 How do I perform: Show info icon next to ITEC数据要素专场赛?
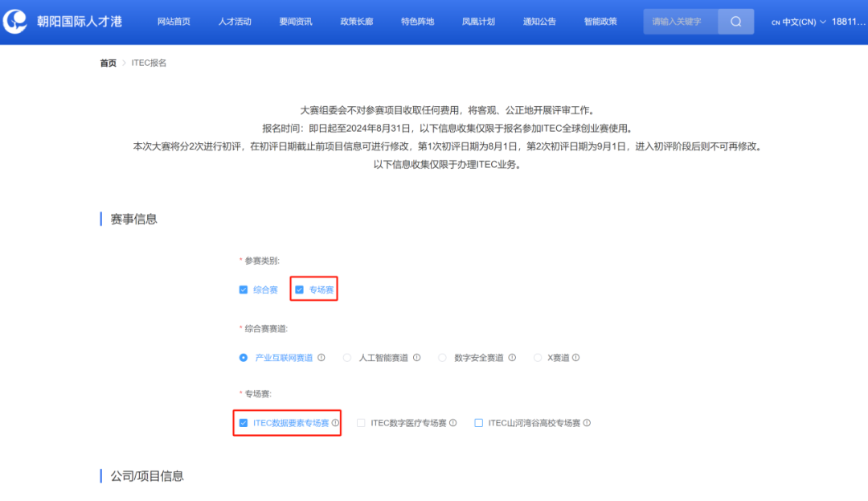[335, 423]
